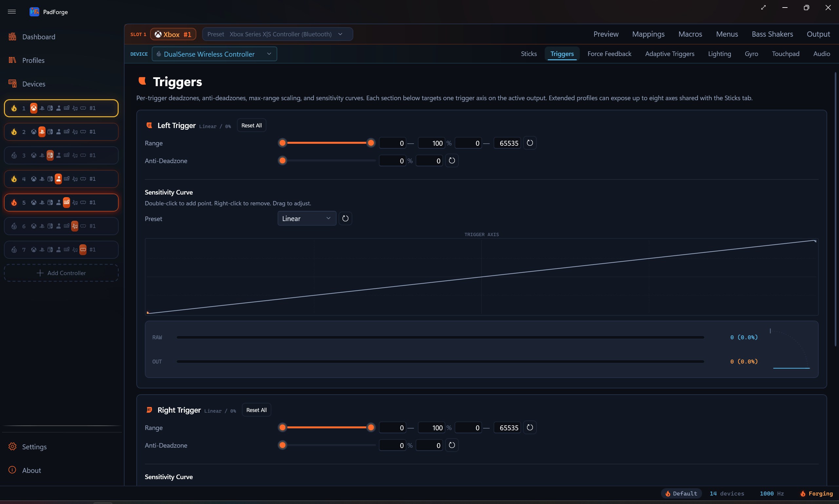The width and height of the screenshot is (839, 504).
Task: Open the Linear sensitivity preset dropdown
Action: click(306, 218)
